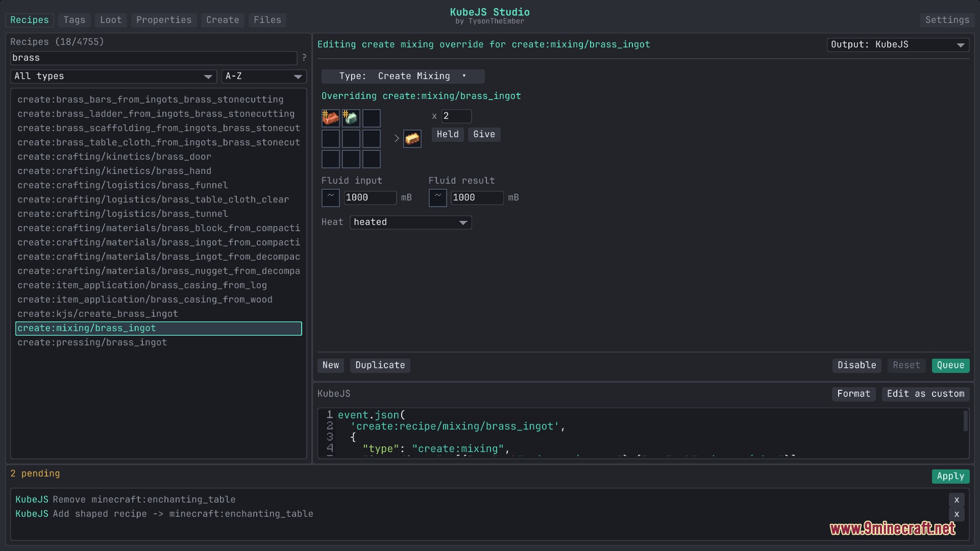Click the recipe search field containing brass

point(154,58)
